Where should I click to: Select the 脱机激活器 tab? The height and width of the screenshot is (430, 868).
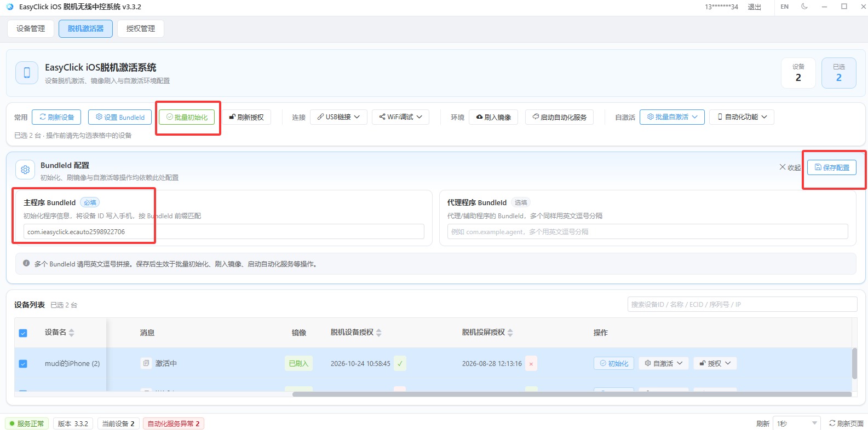85,28
